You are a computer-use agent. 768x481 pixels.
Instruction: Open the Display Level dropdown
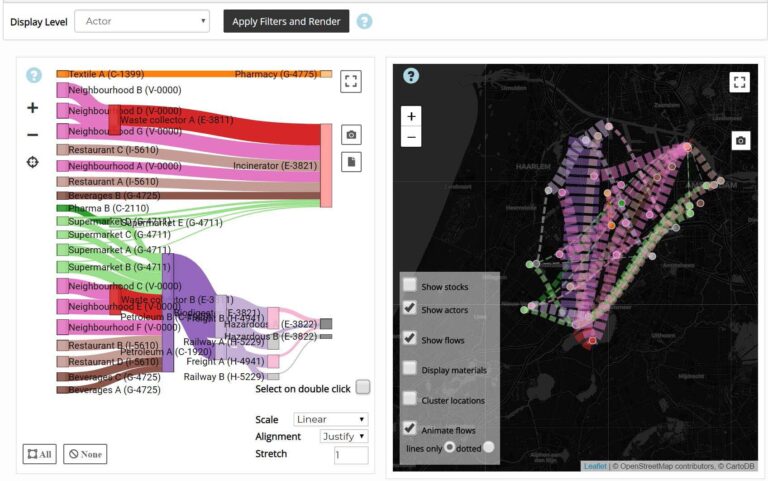click(141, 21)
